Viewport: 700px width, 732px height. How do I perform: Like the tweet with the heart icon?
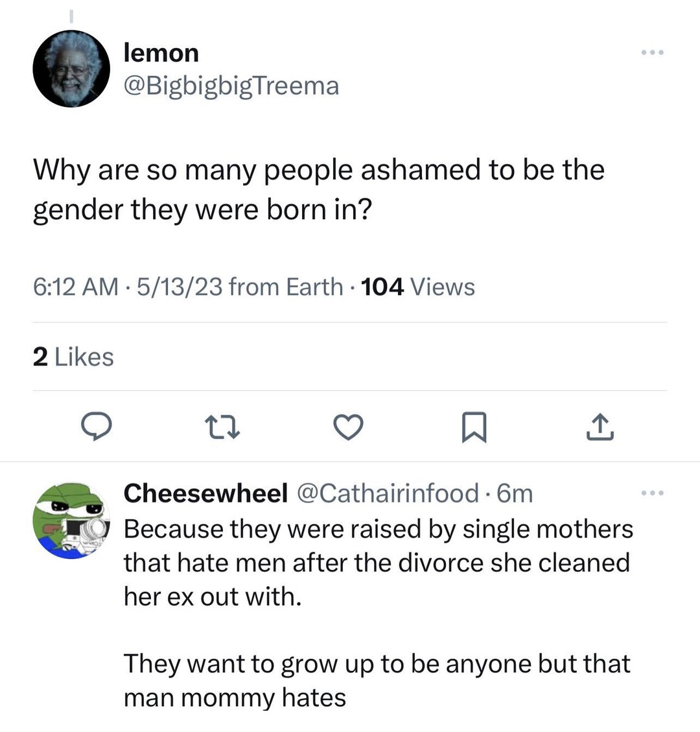348,427
